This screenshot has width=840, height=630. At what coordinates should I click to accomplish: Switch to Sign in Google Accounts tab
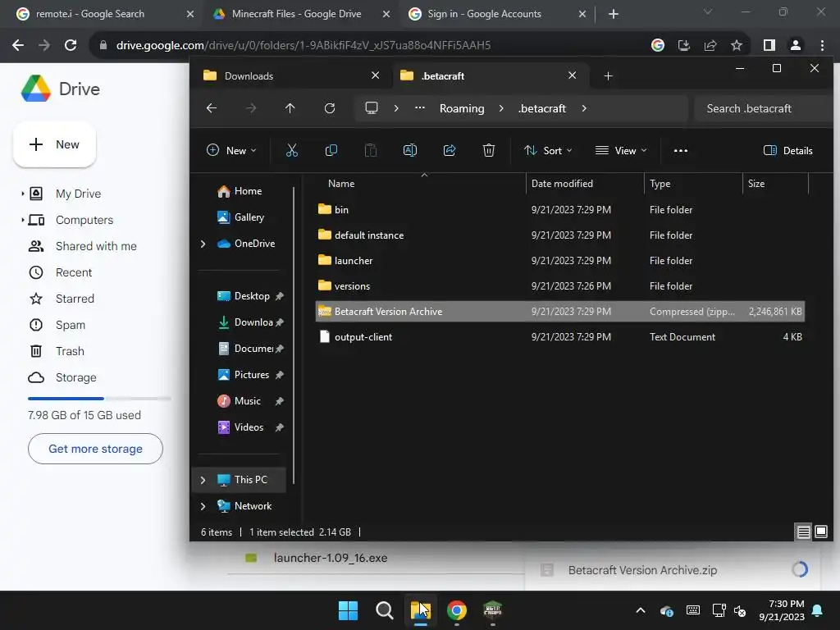click(497, 14)
